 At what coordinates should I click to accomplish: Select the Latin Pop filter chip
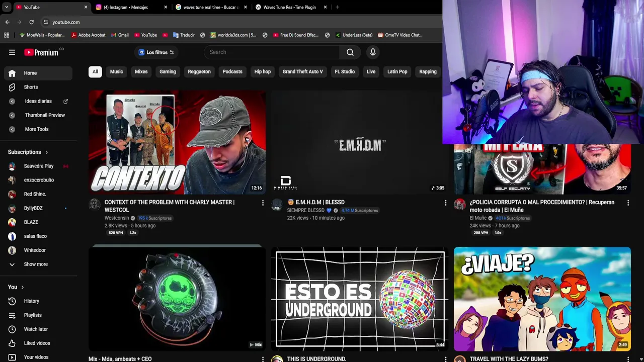397,71
